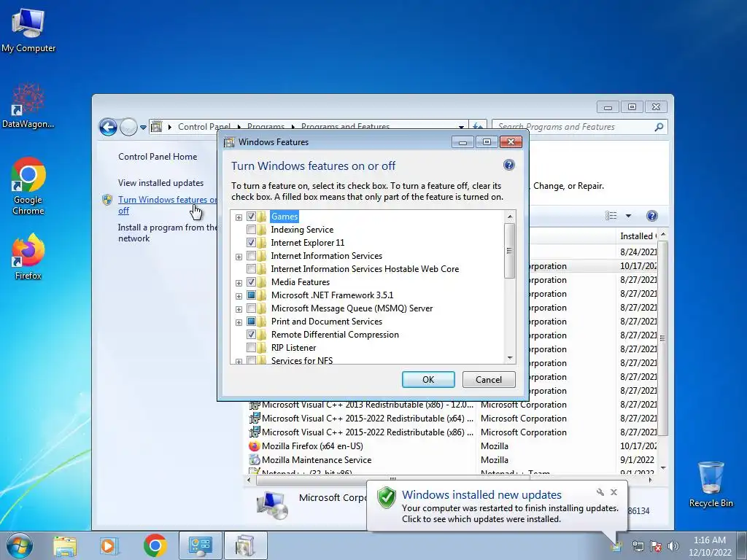
Task: Uncheck Internet Explorer 11 checkbox
Action: [x=251, y=242]
